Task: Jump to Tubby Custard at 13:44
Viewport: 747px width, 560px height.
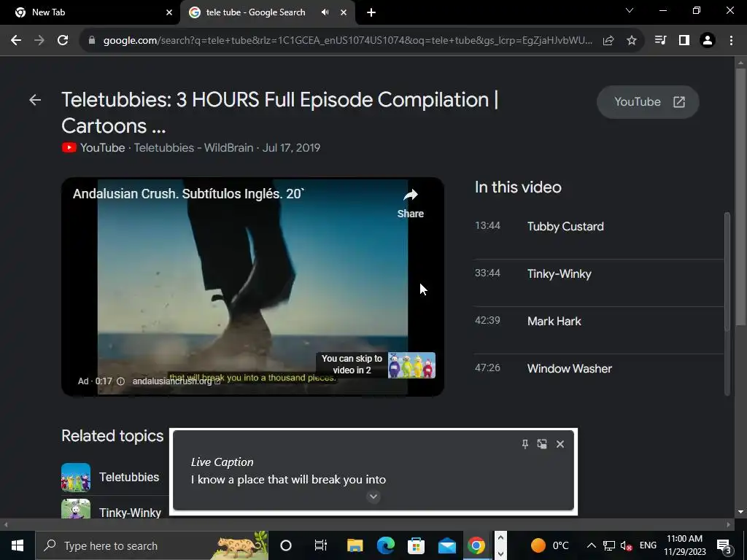Action: coord(599,227)
